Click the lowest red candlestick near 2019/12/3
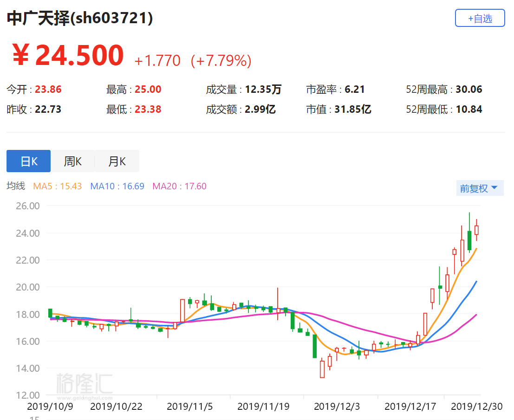Screen dimensions: 514x420 click(x=322, y=368)
